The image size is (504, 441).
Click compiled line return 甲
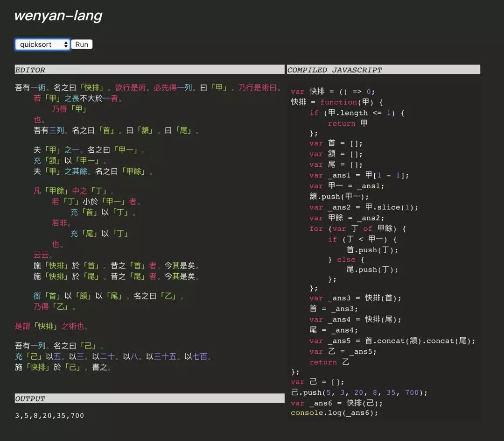[x=348, y=123]
